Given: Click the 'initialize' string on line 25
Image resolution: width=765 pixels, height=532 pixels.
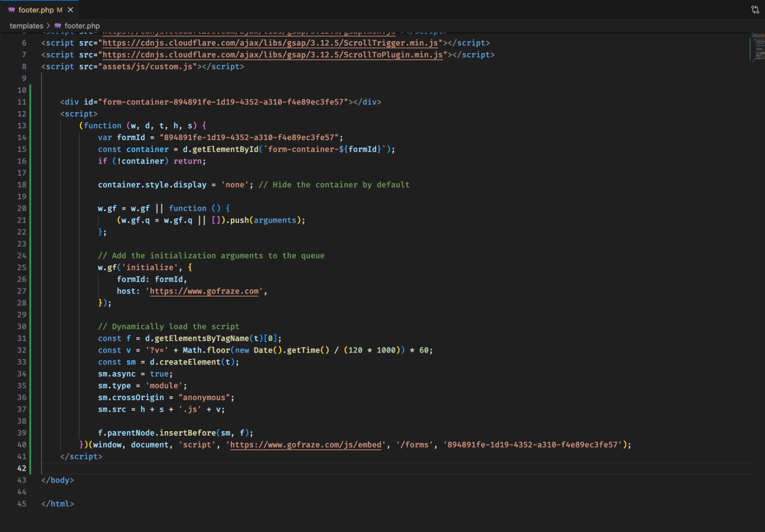Looking at the screenshot, I should click(150, 268).
